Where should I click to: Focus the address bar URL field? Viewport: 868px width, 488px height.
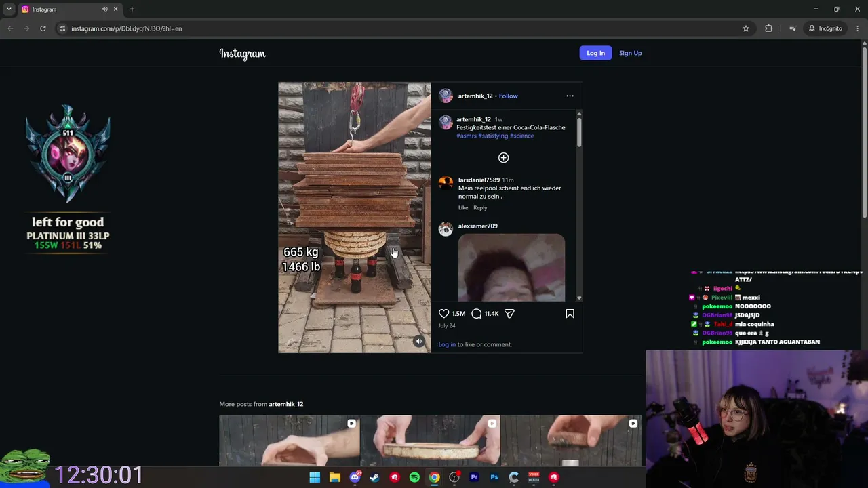click(400, 28)
